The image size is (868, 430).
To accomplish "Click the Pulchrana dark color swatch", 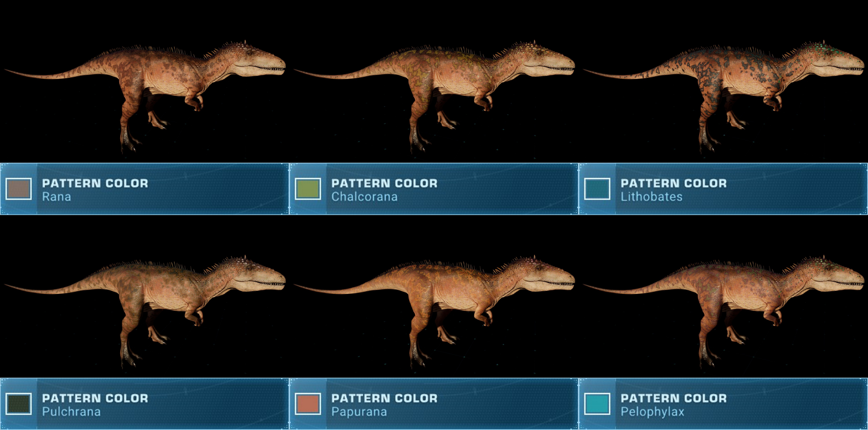I will [19, 404].
